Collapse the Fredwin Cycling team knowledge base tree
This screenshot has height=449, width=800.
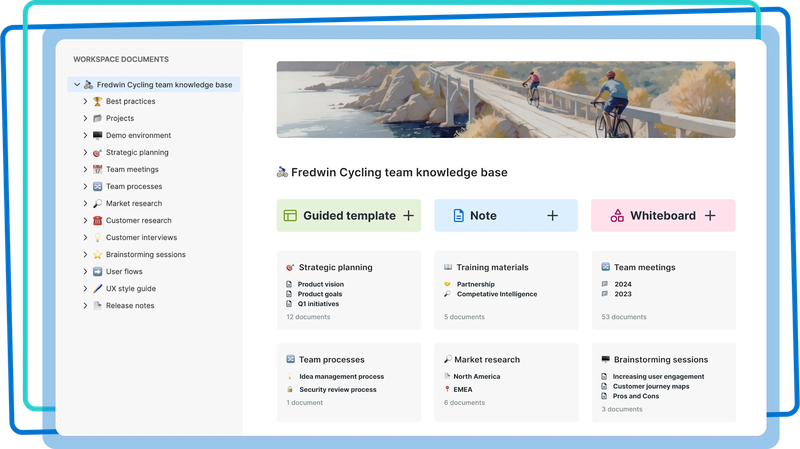point(77,85)
